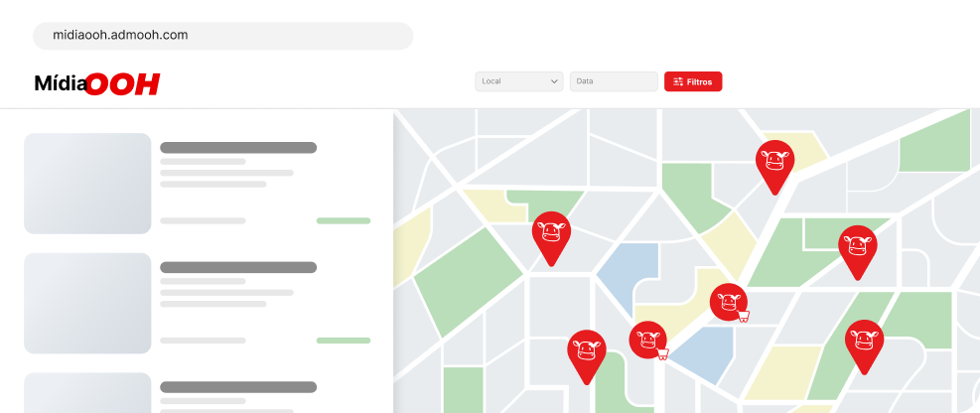Click the small cart badge on the upper circular marker
This screenshot has width=980, height=413.
tap(743, 316)
